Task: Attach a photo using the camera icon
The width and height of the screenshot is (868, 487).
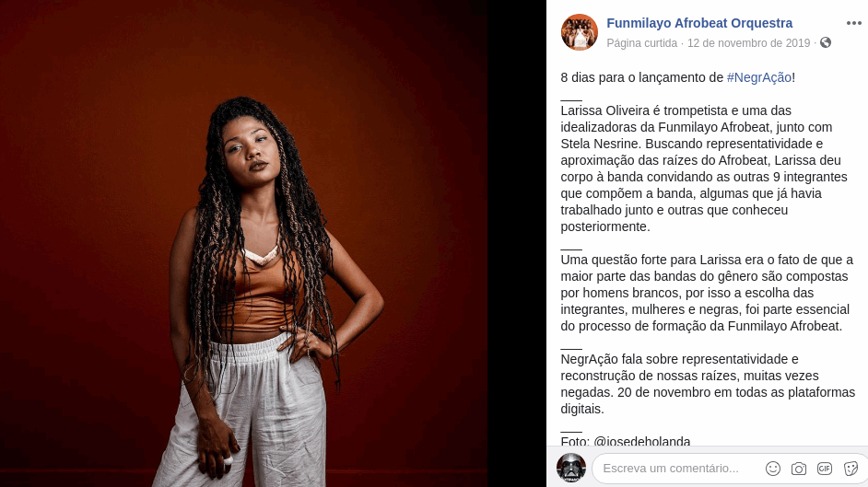Action: [x=798, y=469]
